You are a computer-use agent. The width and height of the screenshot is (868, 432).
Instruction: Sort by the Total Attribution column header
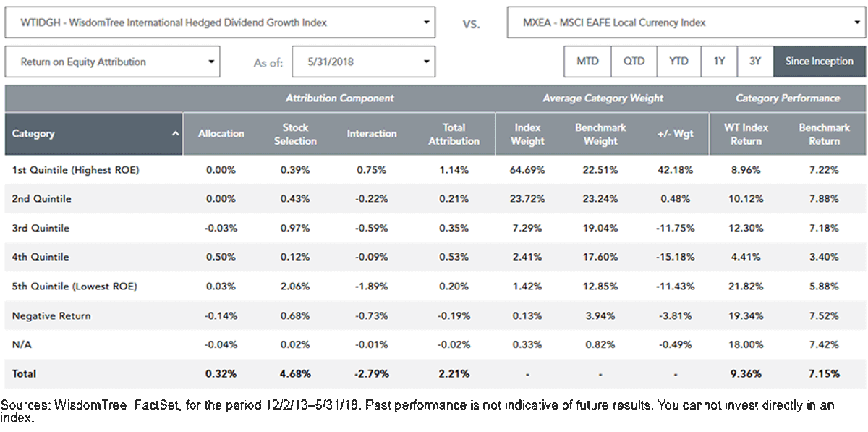(x=454, y=134)
